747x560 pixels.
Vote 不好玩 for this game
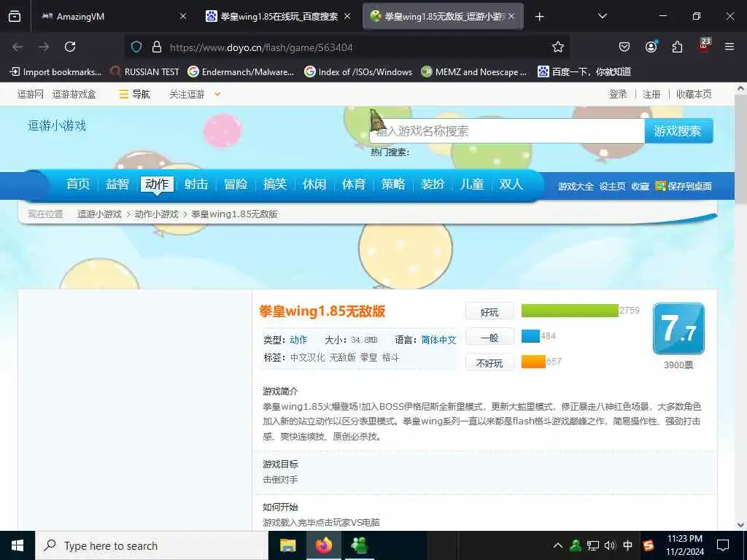point(489,363)
